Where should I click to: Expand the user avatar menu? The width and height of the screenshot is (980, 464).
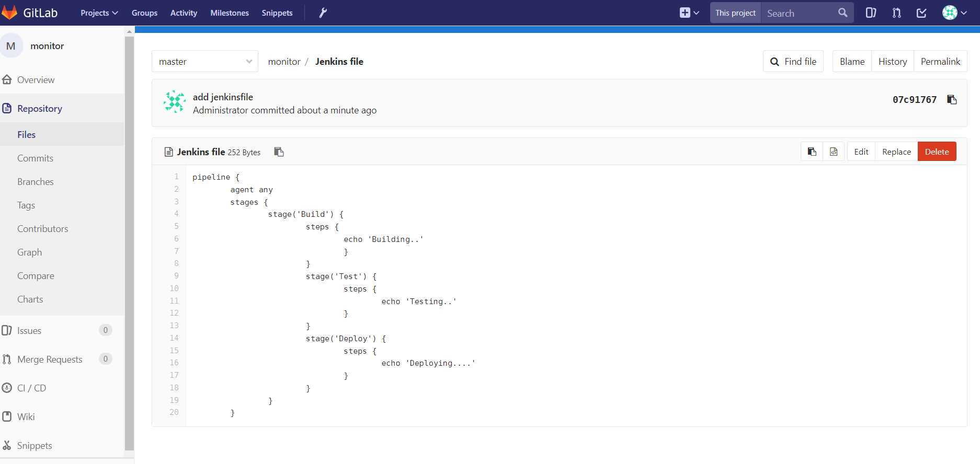click(x=954, y=13)
